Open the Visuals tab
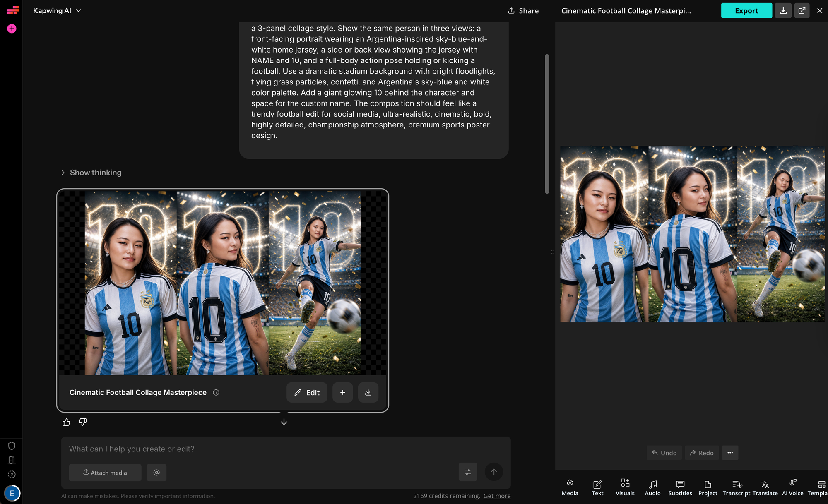The width and height of the screenshot is (828, 504). click(x=625, y=487)
